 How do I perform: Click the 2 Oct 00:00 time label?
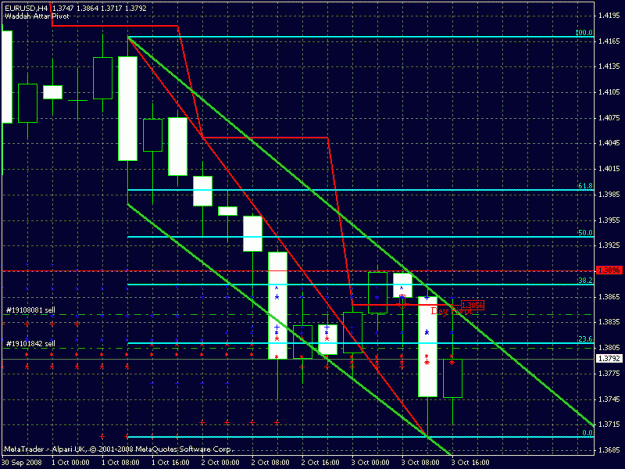click(220, 462)
